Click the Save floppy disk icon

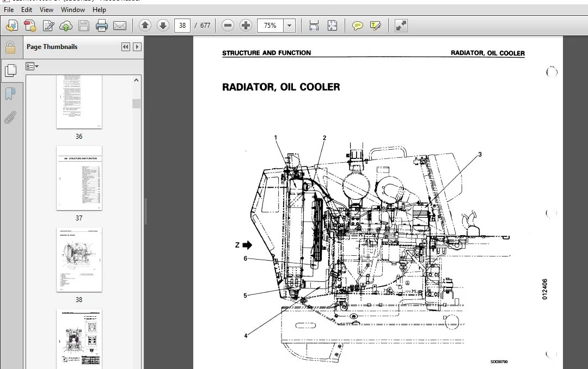point(84,26)
